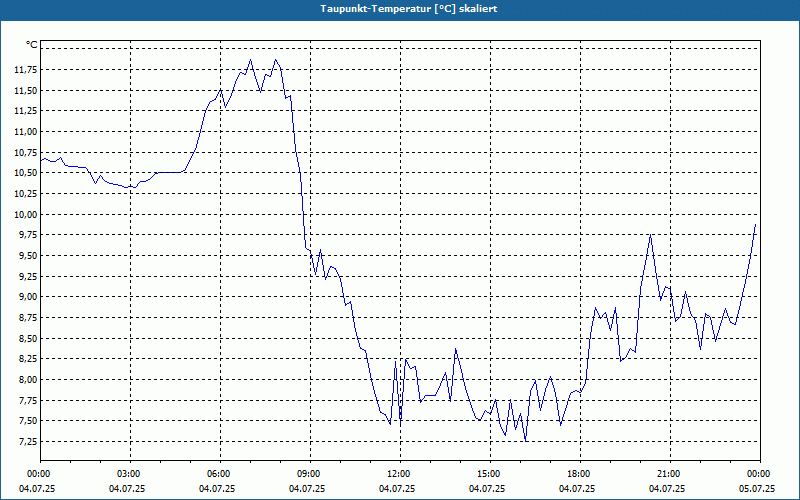Pick the 8,00 y-axis label
This screenshot has height=500, width=800.
click(x=28, y=380)
